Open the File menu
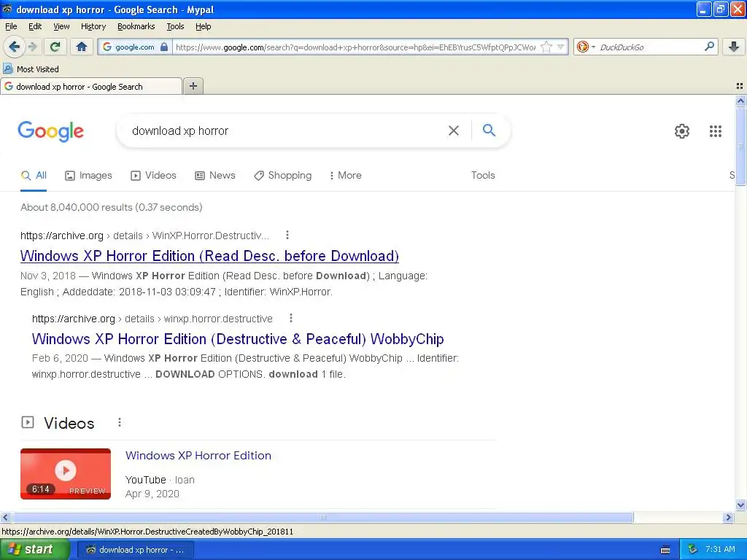 (11, 27)
